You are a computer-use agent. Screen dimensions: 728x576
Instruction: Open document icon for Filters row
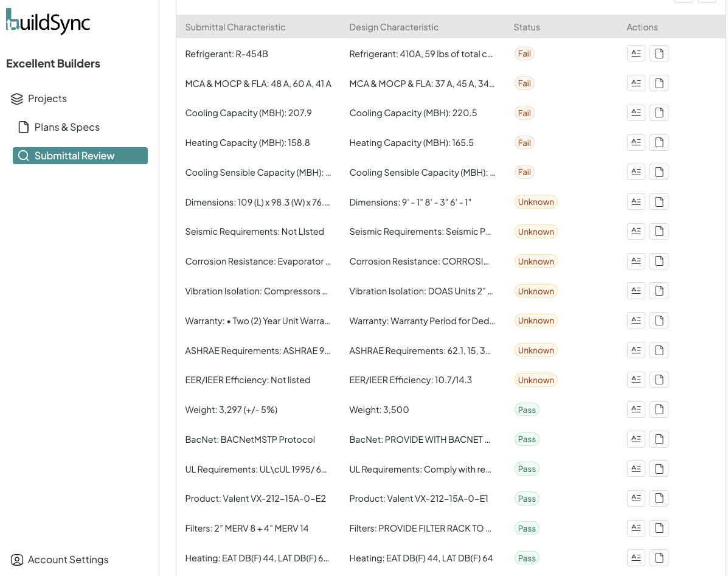[659, 528]
